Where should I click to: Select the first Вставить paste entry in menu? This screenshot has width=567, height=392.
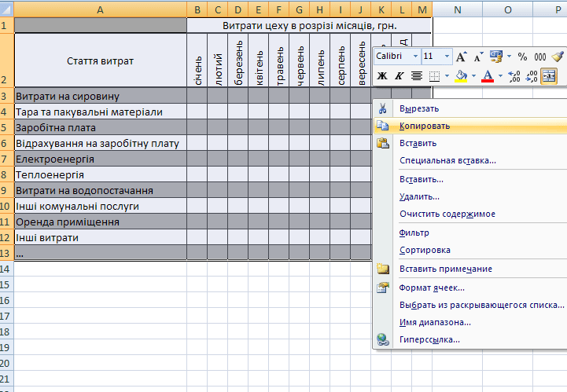(470, 143)
